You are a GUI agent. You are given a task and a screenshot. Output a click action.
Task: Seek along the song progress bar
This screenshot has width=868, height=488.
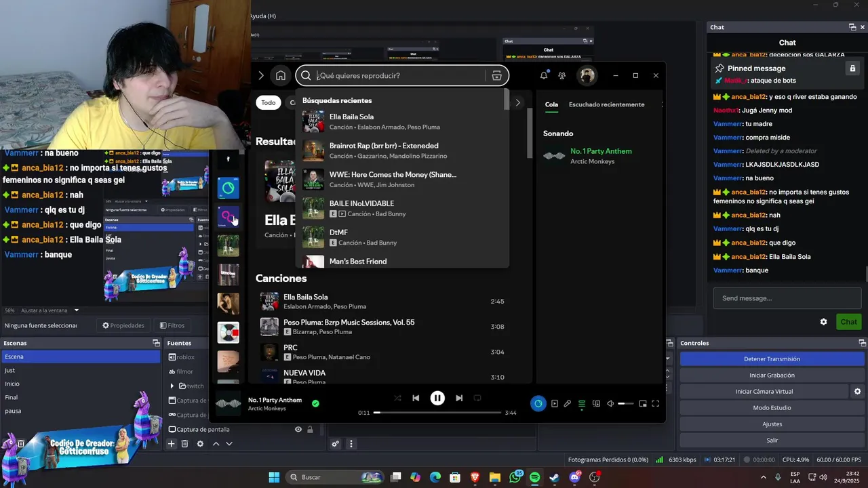click(437, 413)
